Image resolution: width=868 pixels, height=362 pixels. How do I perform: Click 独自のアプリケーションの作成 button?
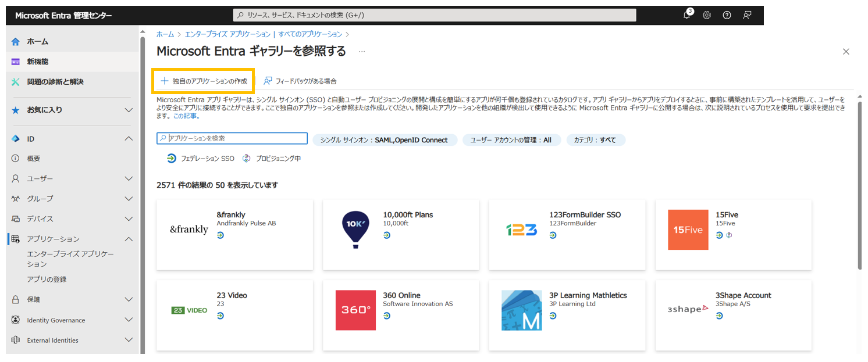(204, 81)
